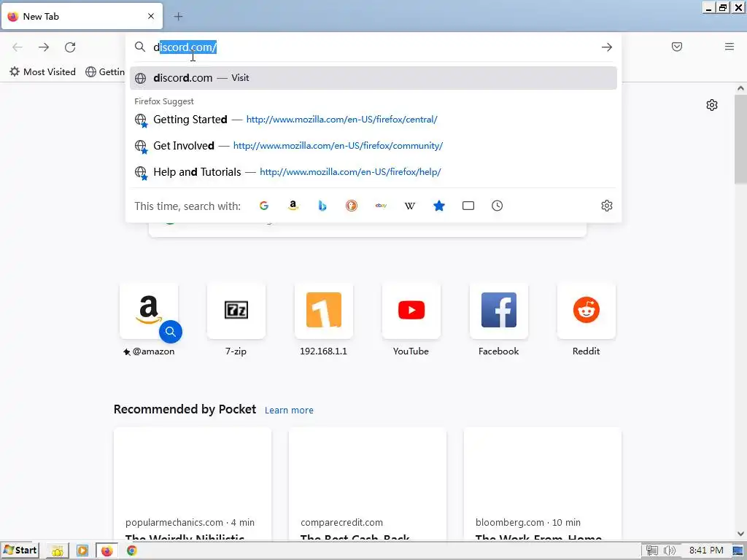Click the scrollbar up arrow
This screenshot has width=747, height=560.
tap(740, 88)
